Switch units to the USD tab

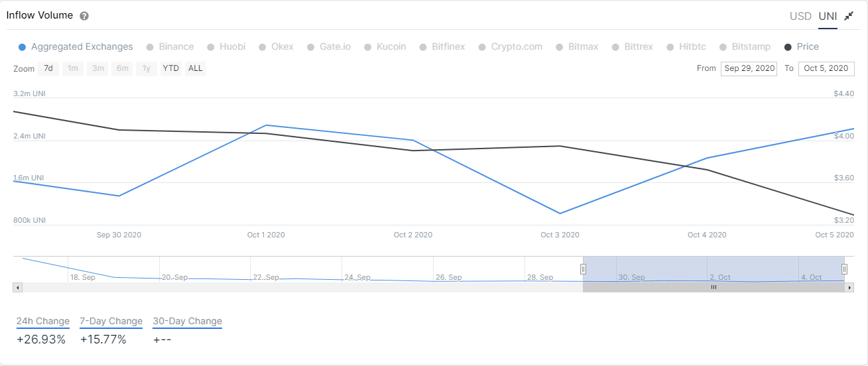coord(800,16)
